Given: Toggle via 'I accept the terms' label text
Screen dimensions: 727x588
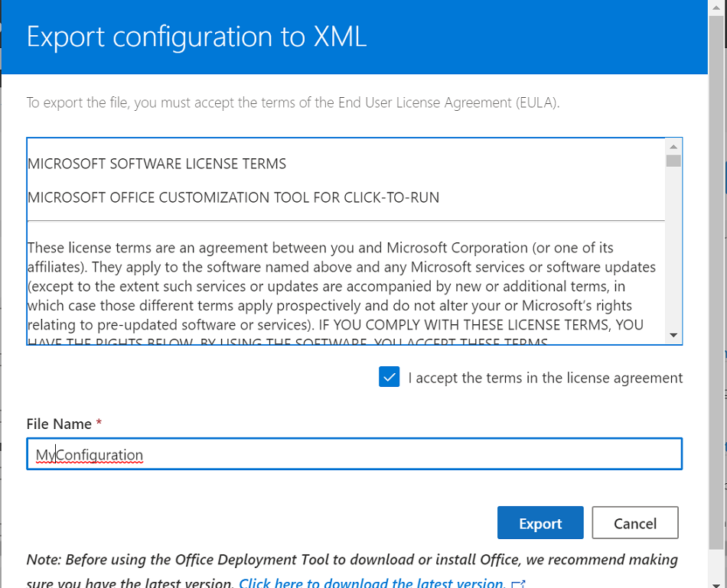Looking at the screenshot, I should coord(545,378).
